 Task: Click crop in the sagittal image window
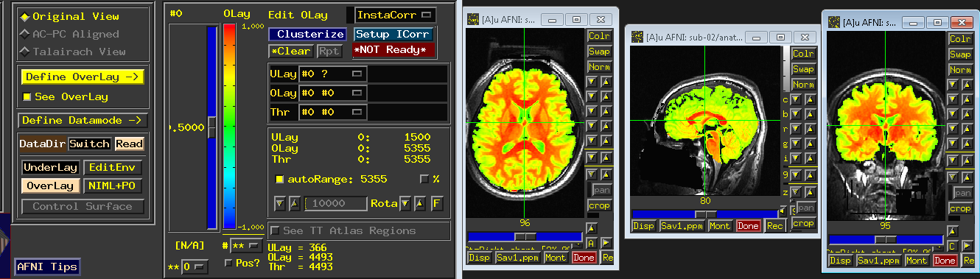[x=804, y=223]
